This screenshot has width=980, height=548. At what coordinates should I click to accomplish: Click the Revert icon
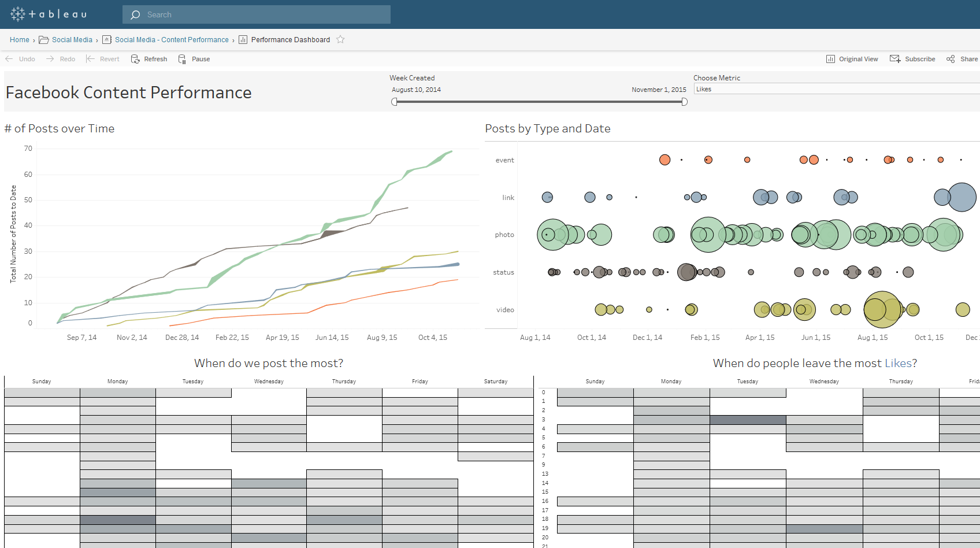[90, 59]
